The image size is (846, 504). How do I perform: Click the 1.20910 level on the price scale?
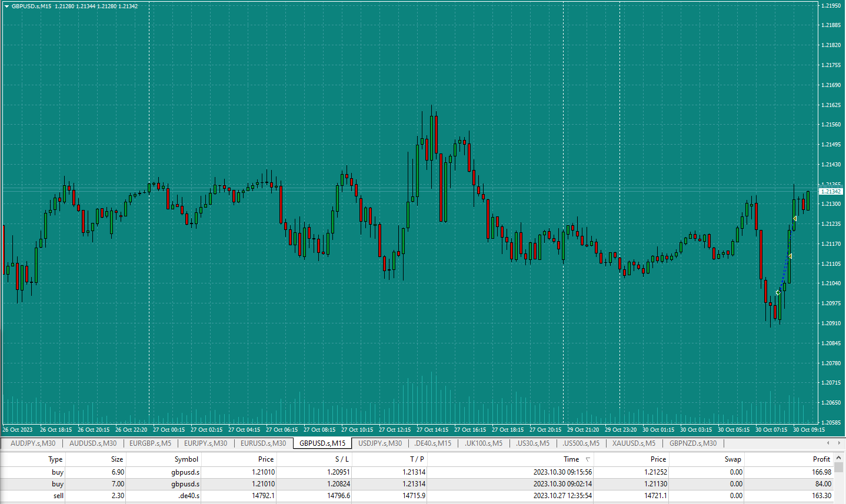[x=831, y=323]
